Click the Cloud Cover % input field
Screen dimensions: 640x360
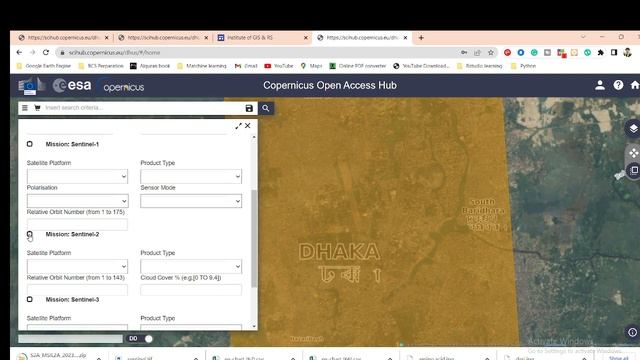pos(191,289)
